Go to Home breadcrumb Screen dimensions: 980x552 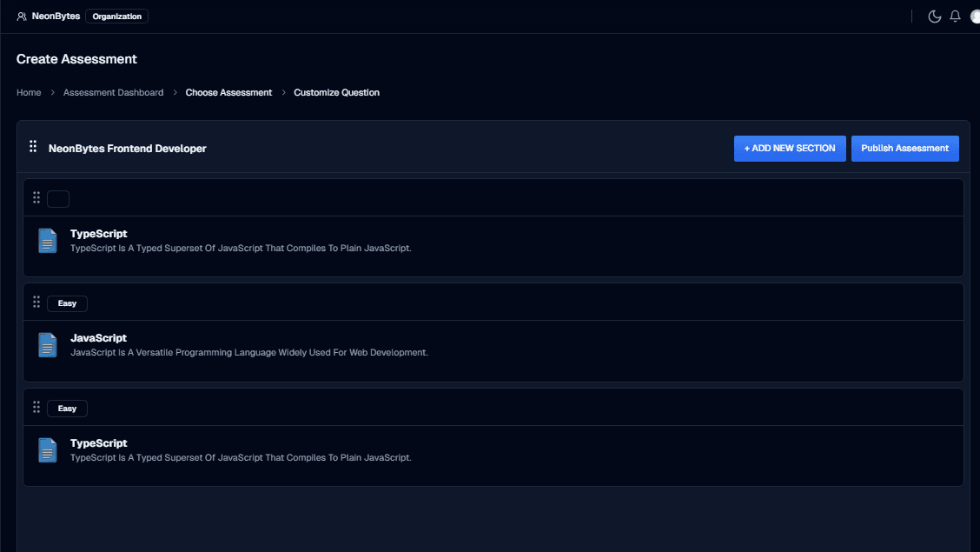[x=29, y=92]
